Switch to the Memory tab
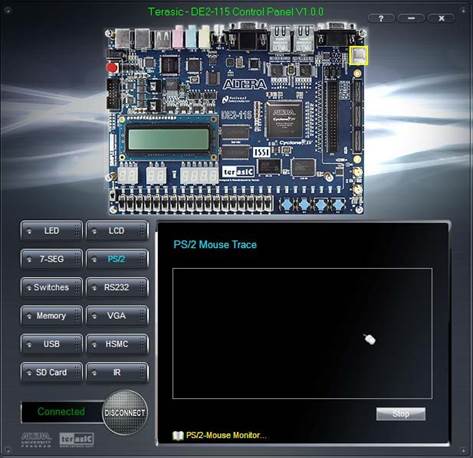 coord(51,316)
